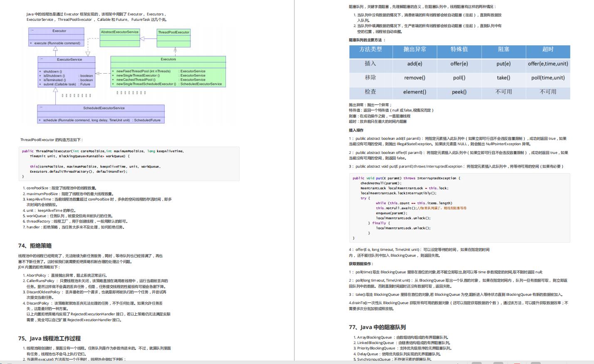The width and height of the screenshot is (594, 364).
Task: Click "submit (Callable task)" in the diagram
Action: pos(60,84)
